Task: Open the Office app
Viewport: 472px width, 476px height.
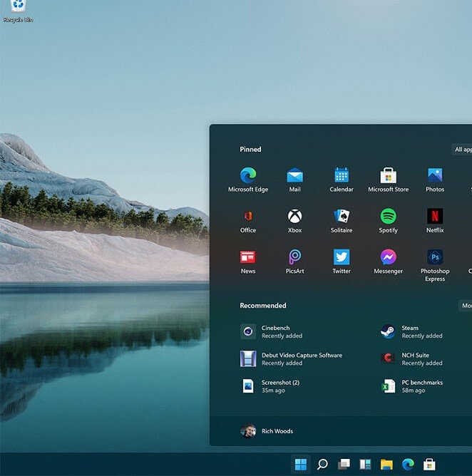Action: pyautogui.click(x=248, y=221)
